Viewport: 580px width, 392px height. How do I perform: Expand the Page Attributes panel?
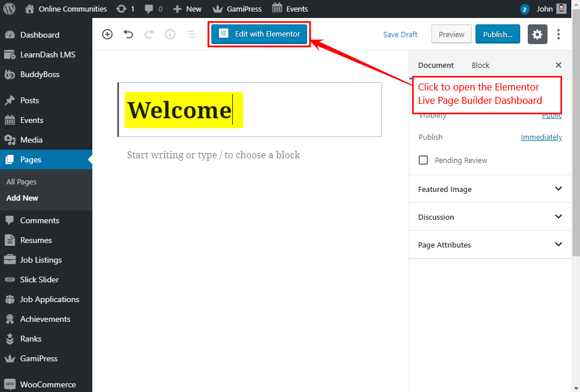489,244
